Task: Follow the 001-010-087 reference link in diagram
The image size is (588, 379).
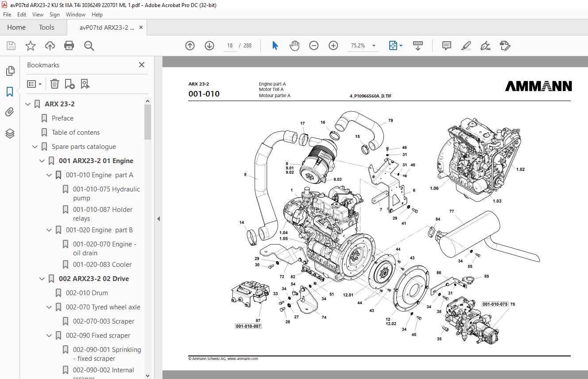Action: tap(248, 326)
